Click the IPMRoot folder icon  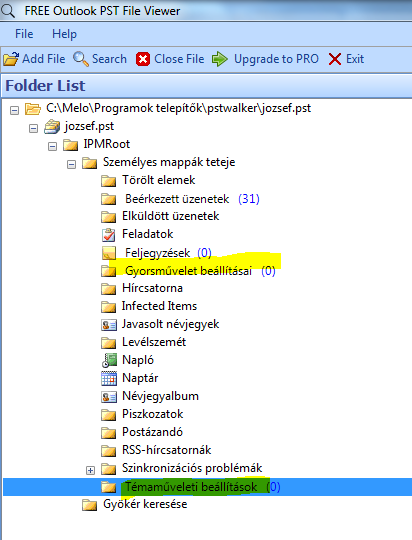(71, 145)
